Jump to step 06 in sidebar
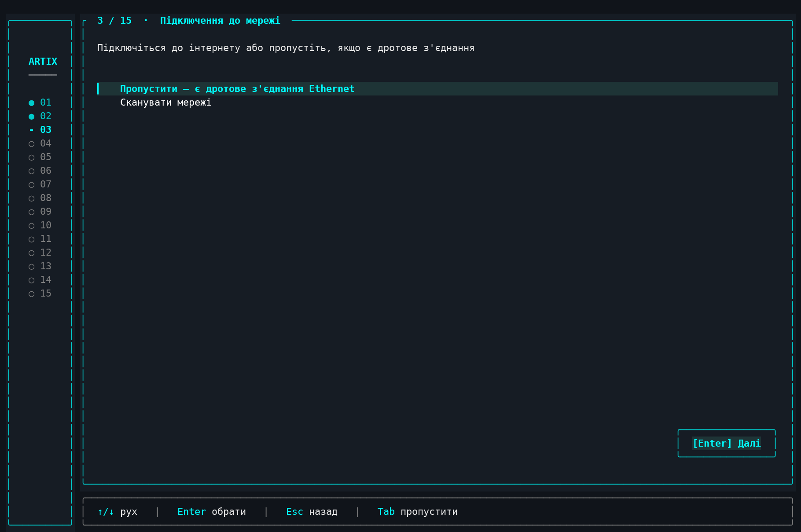 point(40,171)
